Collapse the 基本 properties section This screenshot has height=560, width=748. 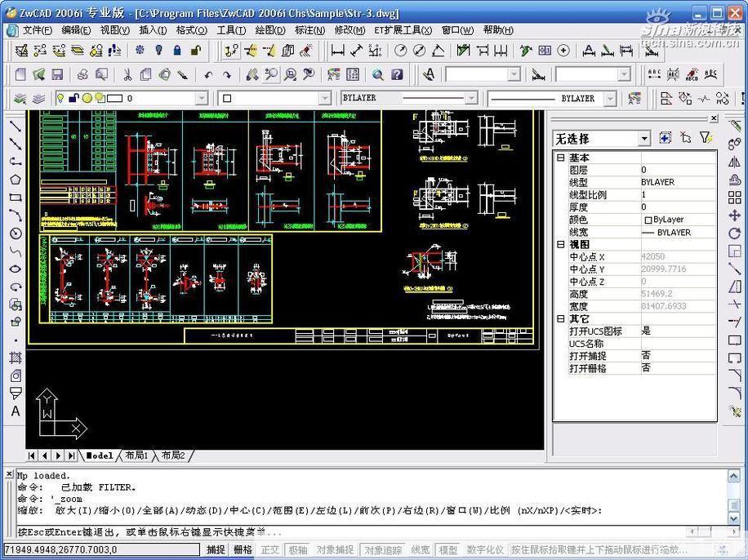[560, 158]
